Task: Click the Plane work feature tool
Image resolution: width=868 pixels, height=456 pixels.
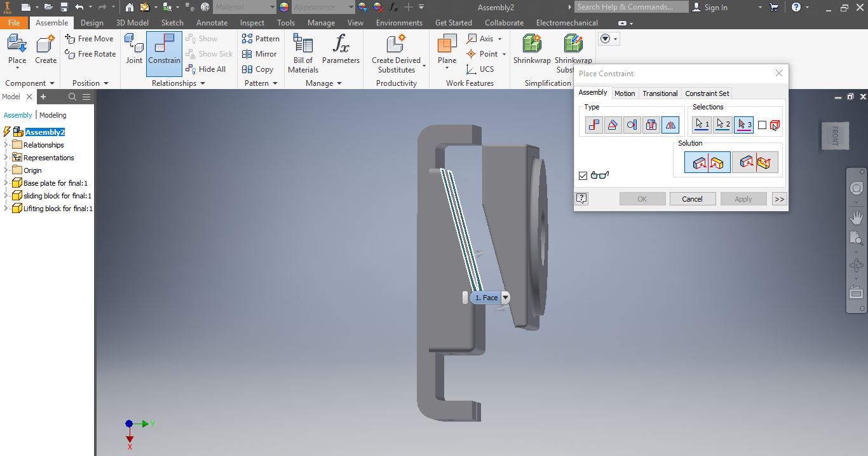Action: (447, 50)
